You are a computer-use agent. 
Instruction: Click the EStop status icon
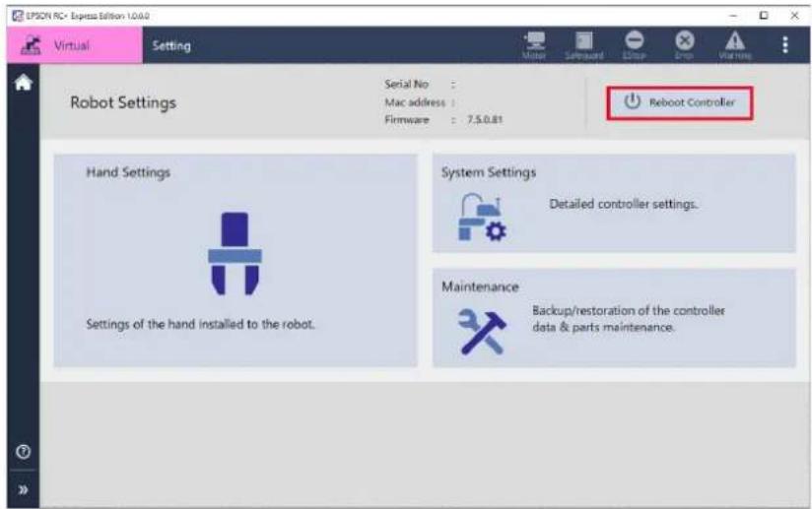point(634,45)
